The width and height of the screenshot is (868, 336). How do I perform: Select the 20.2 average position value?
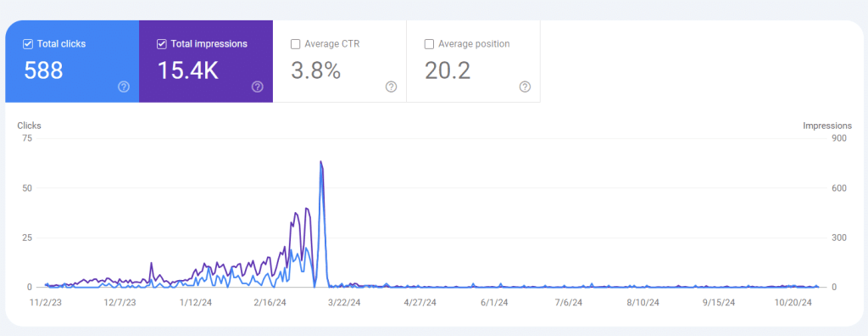pyautogui.click(x=448, y=70)
